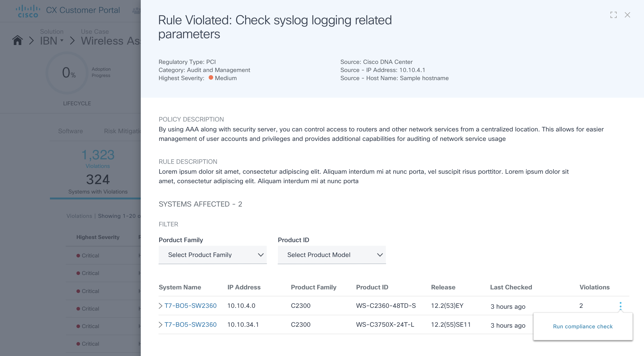Click the Adoption Progress 0% circle
Screen dimensions: 644x356
[x=67, y=73]
